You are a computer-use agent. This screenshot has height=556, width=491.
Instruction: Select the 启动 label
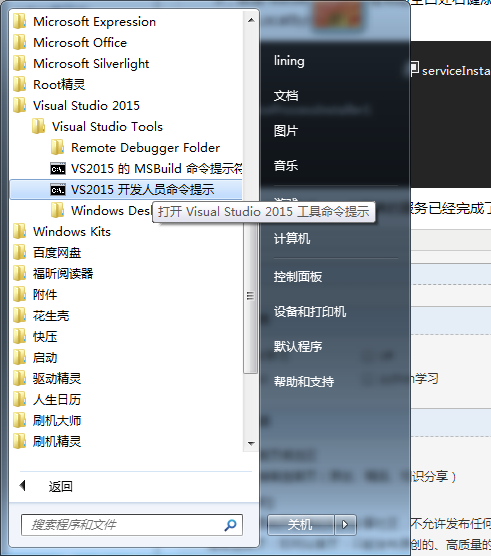tap(45, 358)
